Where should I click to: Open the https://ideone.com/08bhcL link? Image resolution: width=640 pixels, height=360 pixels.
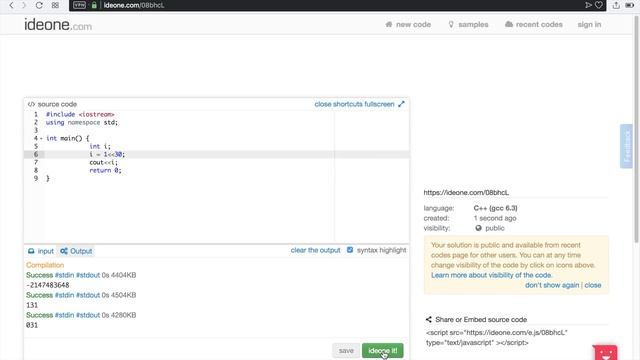[466, 192]
